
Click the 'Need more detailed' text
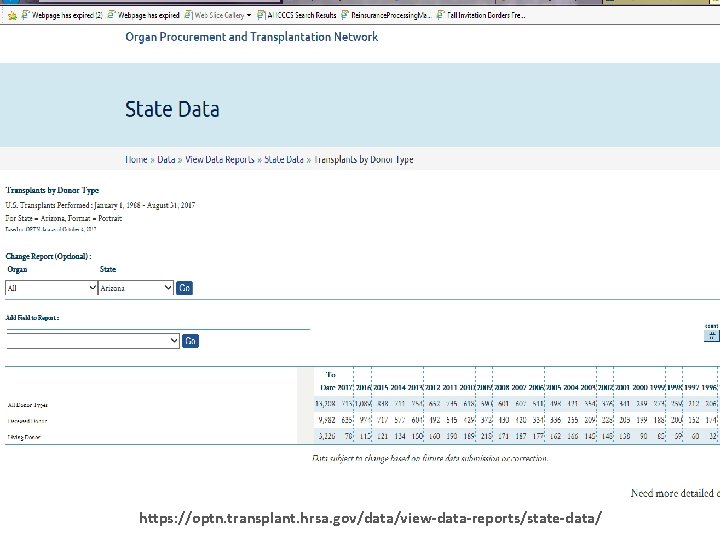(x=675, y=493)
